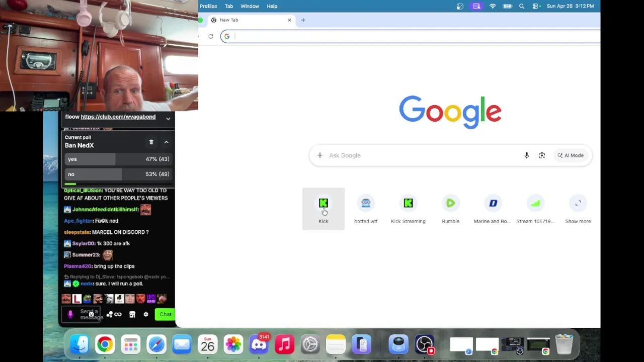Open Mail from the dock
644x362 pixels.
pos(182,344)
